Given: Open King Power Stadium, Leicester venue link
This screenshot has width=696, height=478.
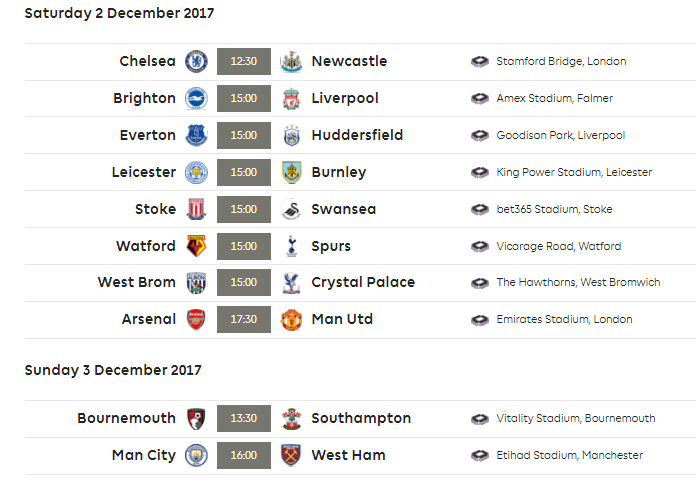Looking at the screenshot, I should point(574,172).
